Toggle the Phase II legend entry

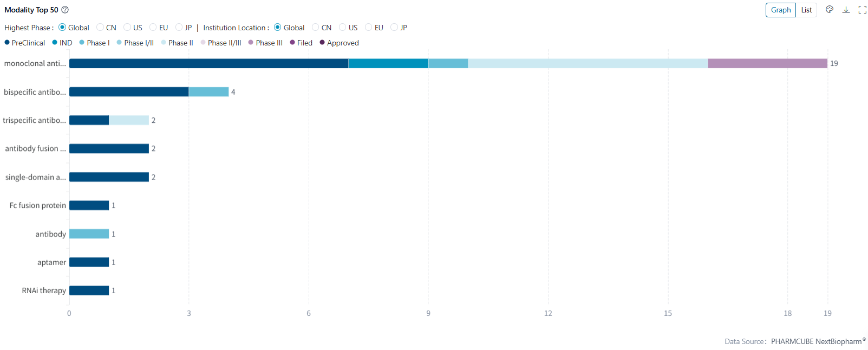tap(177, 43)
